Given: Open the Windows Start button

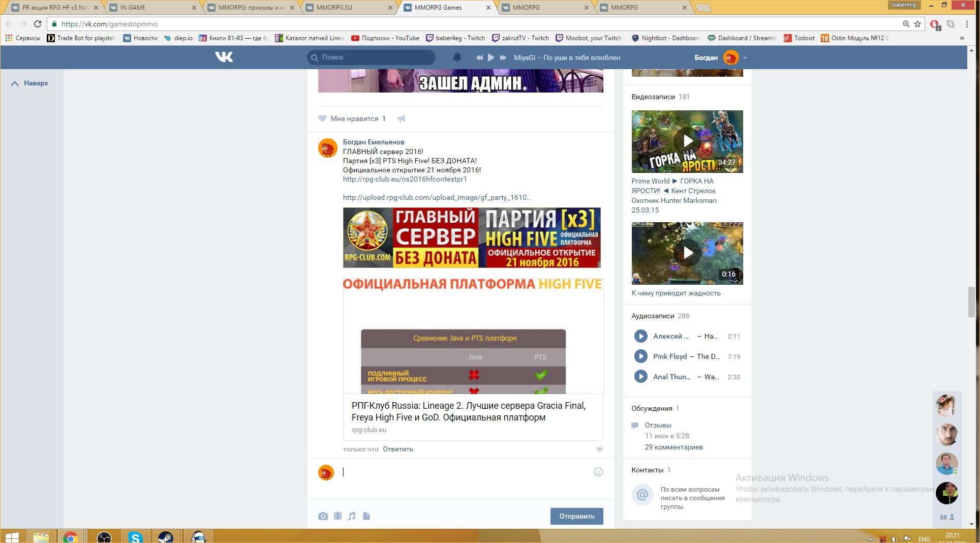Looking at the screenshot, I should click(11, 537).
